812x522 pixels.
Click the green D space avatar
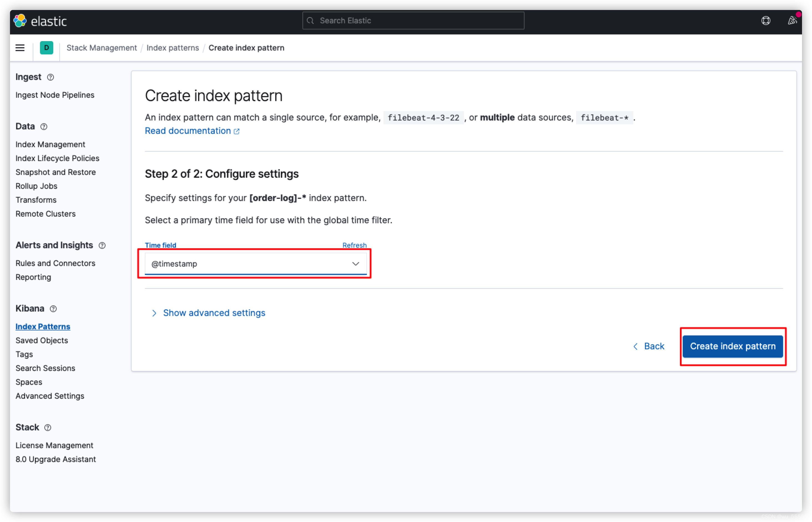point(46,48)
